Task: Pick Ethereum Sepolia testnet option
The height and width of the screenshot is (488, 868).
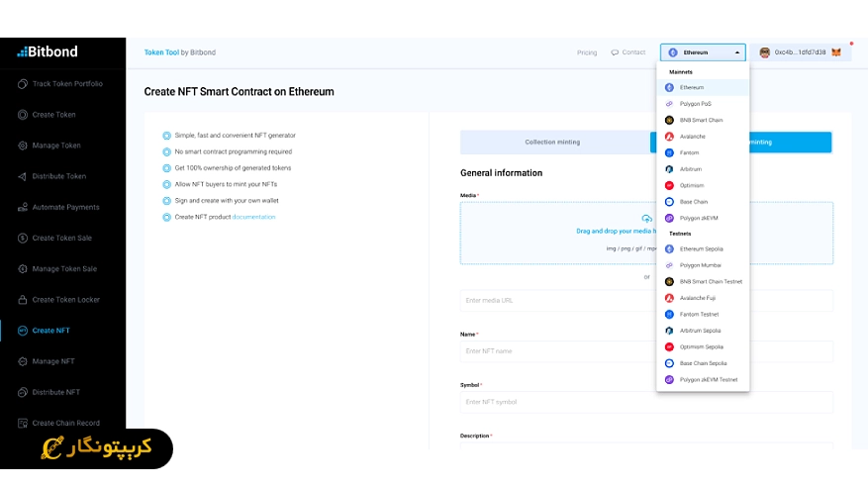Action: [701, 248]
